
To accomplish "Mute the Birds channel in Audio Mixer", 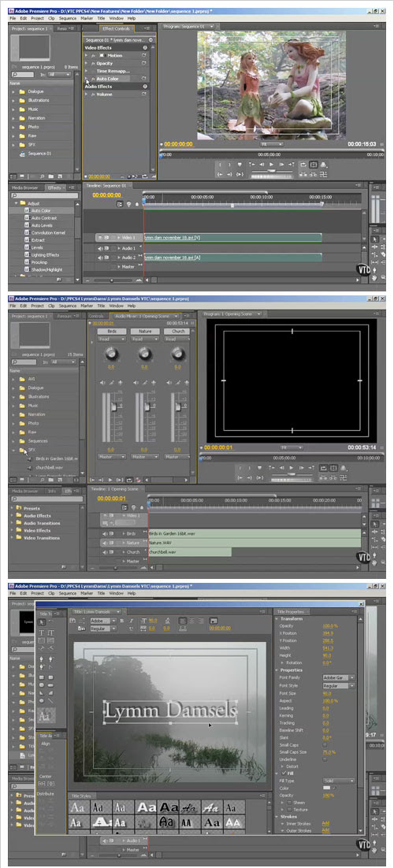I will click(103, 382).
